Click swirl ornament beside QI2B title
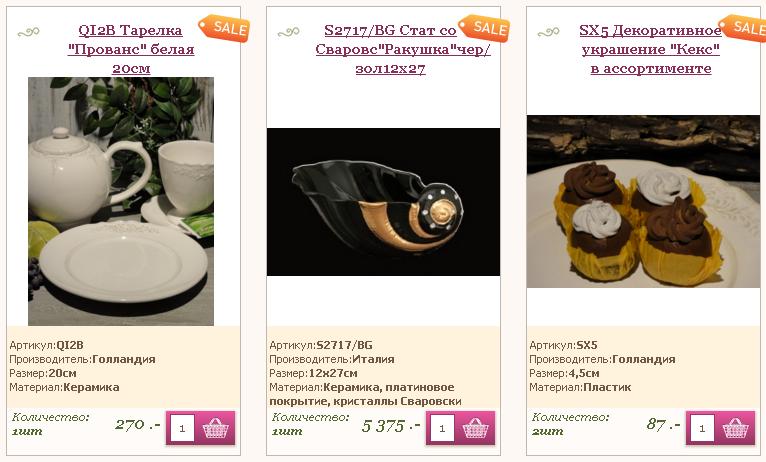 click(x=28, y=33)
